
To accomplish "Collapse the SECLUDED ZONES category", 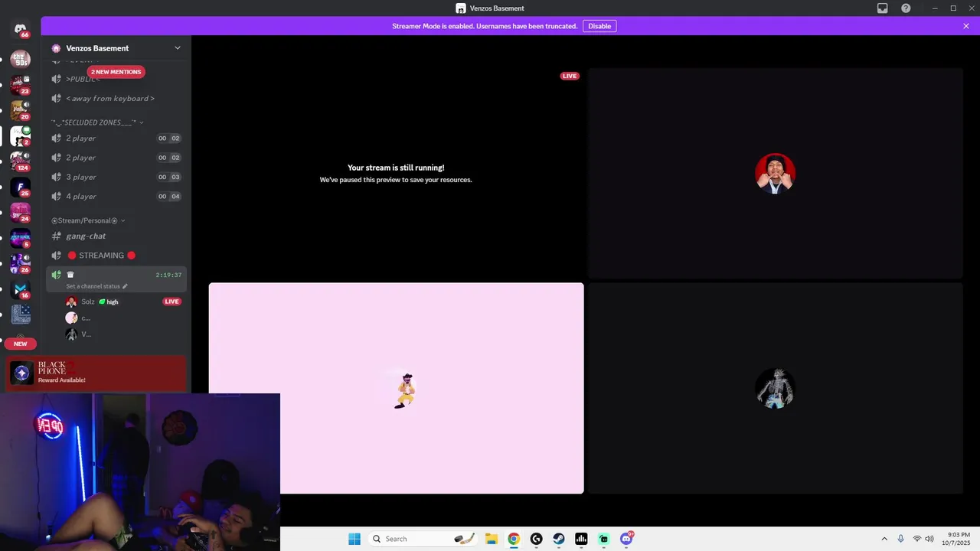I will coord(97,122).
